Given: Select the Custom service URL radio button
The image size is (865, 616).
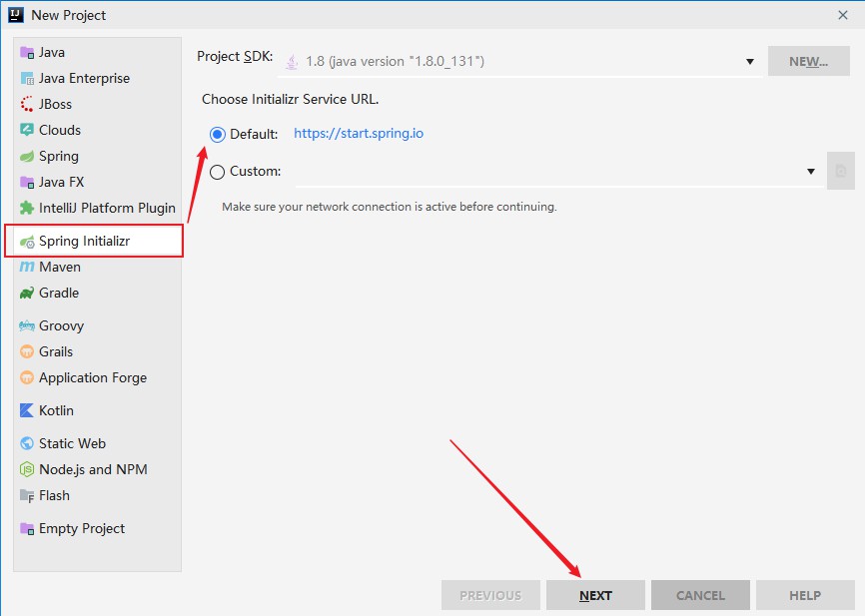Looking at the screenshot, I should [x=218, y=172].
